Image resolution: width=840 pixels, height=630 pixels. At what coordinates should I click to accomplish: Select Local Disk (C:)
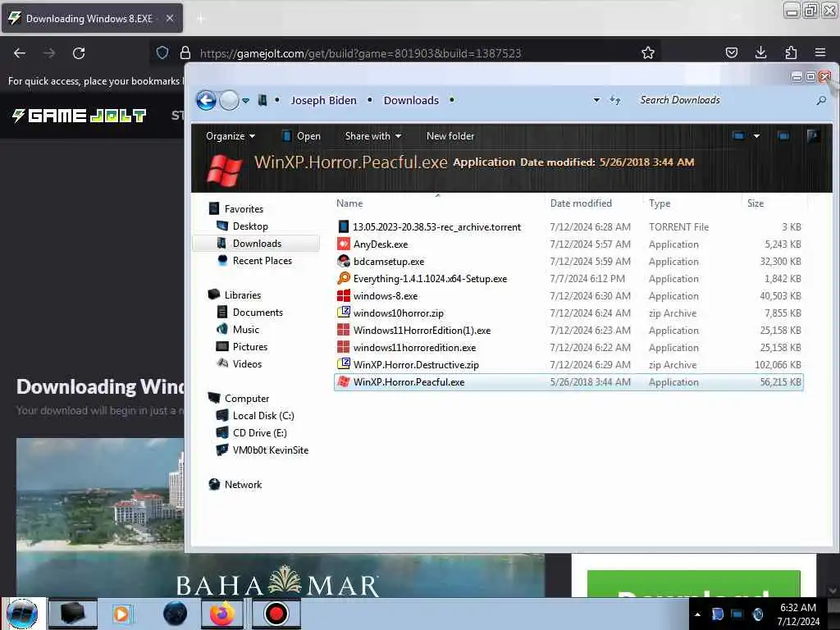click(263, 416)
